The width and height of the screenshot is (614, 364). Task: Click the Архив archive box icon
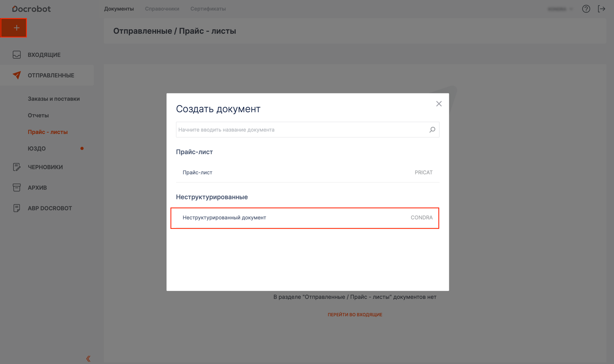[x=17, y=188]
